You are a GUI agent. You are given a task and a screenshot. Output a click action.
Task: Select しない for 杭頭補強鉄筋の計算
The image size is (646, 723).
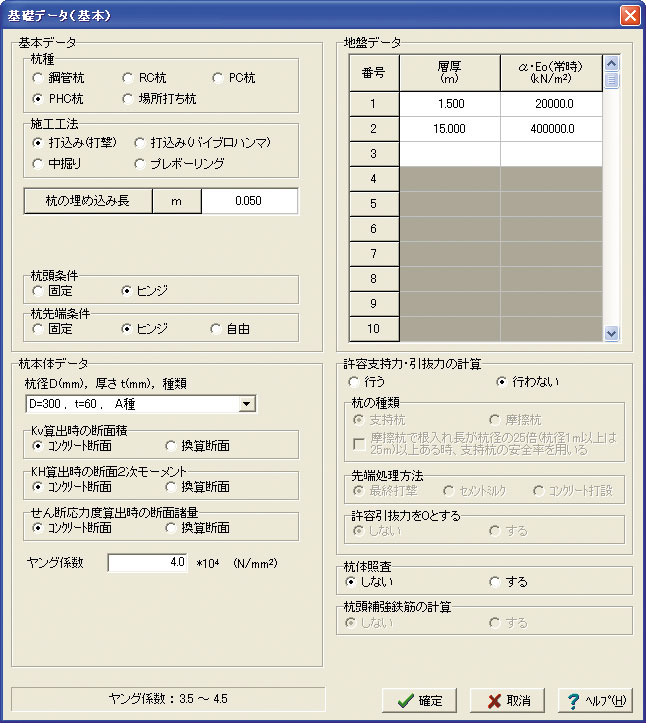pos(350,623)
